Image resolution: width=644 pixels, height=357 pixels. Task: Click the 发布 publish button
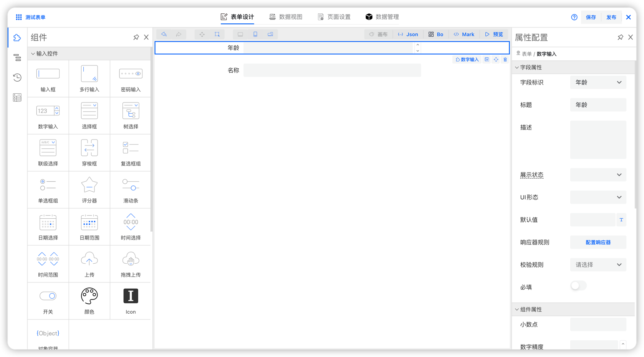[x=611, y=17]
